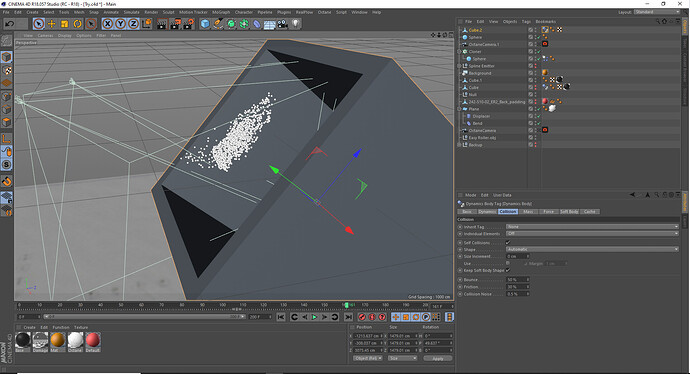Open the Inherit Tag dropdown

[x=592, y=227]
